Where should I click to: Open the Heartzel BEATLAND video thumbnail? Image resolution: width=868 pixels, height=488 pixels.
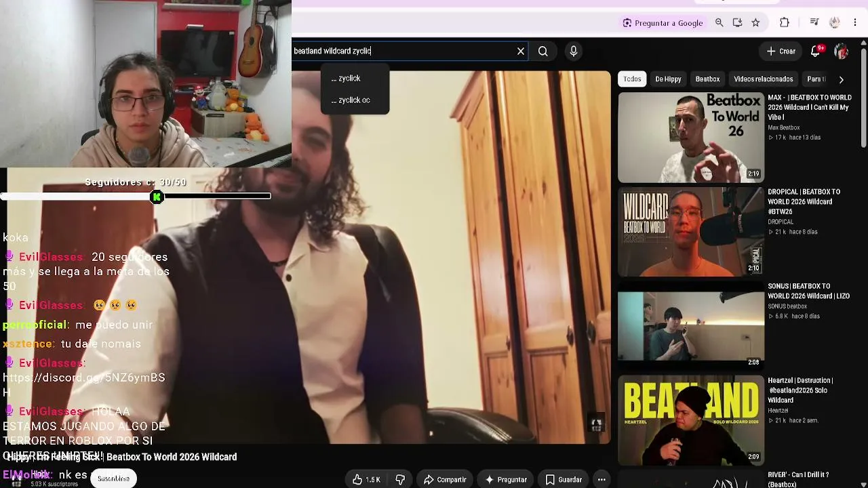coord(691,420)
